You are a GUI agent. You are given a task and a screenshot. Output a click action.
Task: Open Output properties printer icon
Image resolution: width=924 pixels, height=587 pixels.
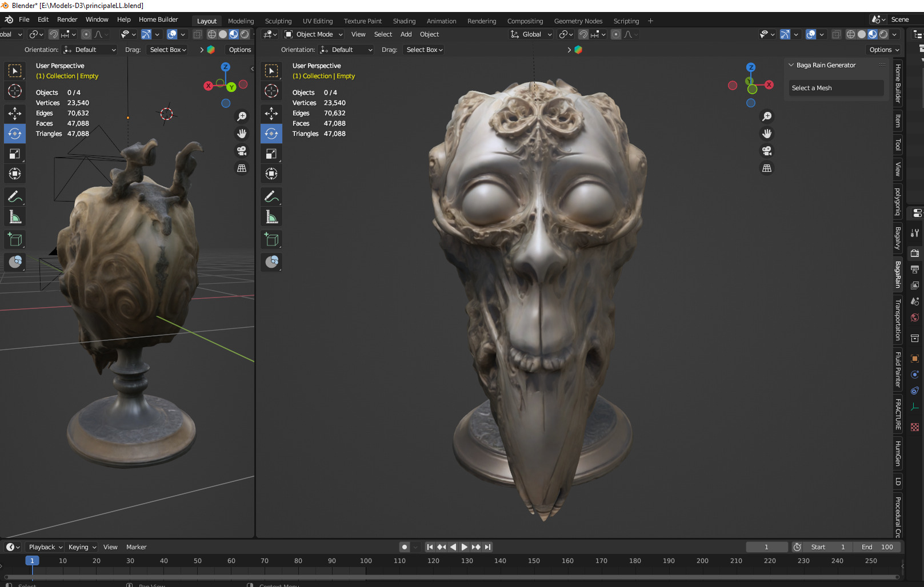(x=915, y=269)
